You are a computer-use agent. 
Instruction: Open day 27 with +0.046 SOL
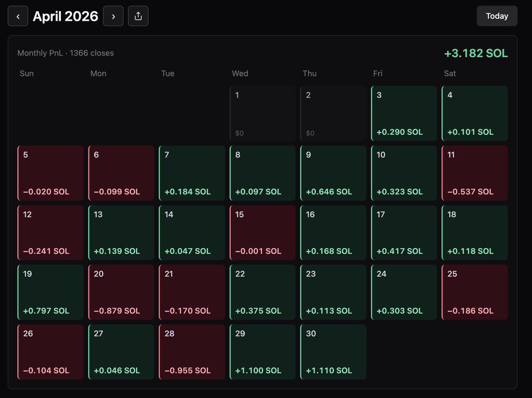[121, 352]
